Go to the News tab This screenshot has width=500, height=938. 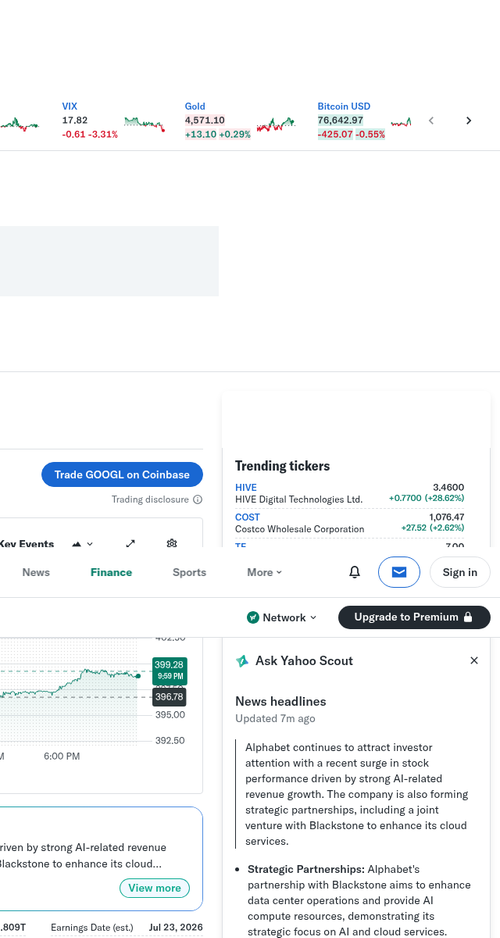(x=36, y=572)
